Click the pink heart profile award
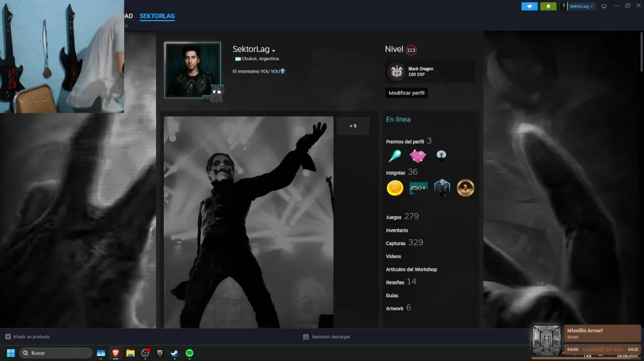This screenshot has height=361, width=644. (x=418, y=156)
